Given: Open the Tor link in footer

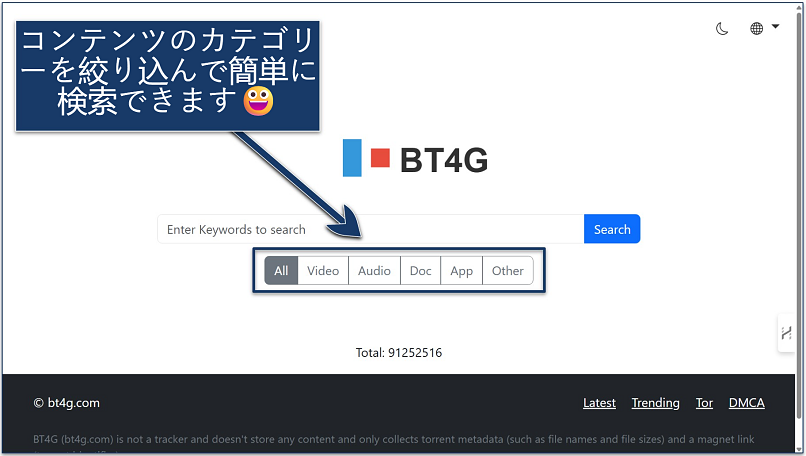Looking at the screenshot, I should point(704,403).
